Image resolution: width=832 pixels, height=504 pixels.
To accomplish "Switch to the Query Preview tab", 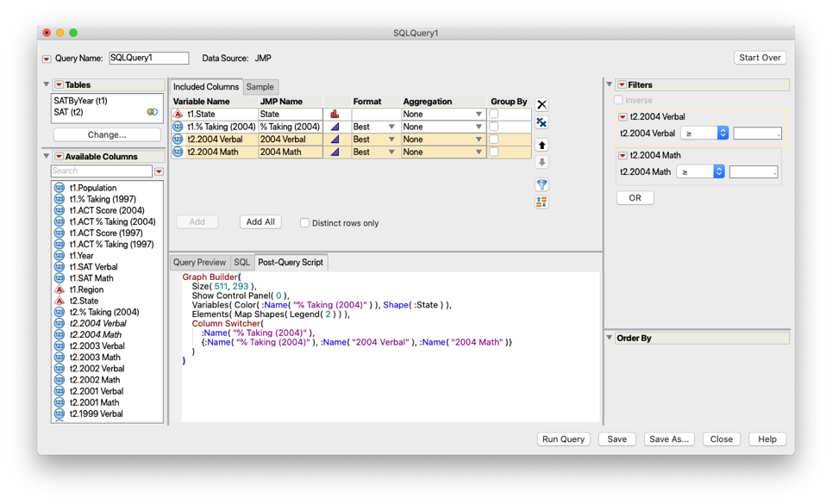I will tap(199, 262).
